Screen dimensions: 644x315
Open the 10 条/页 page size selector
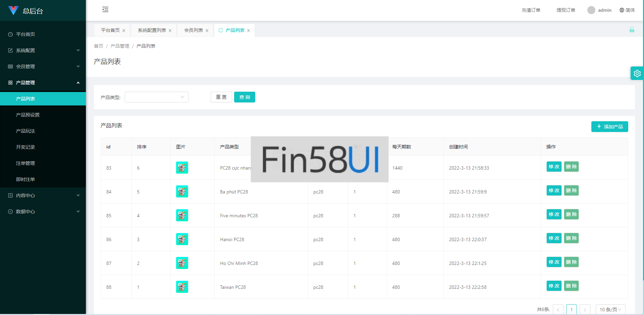[610, 309]
